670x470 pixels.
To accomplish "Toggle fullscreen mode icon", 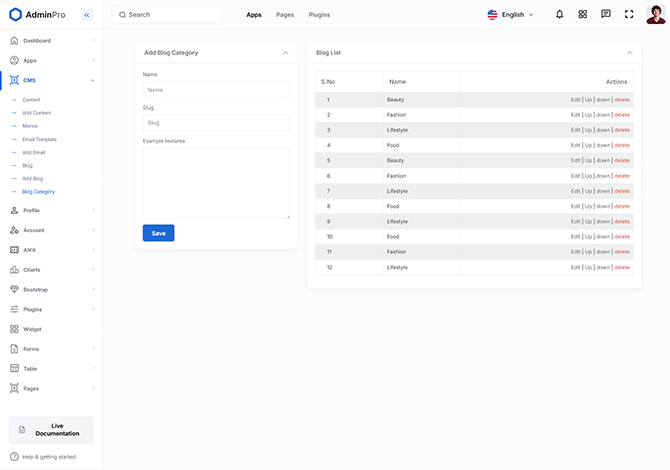I will [x=628, y=15].
